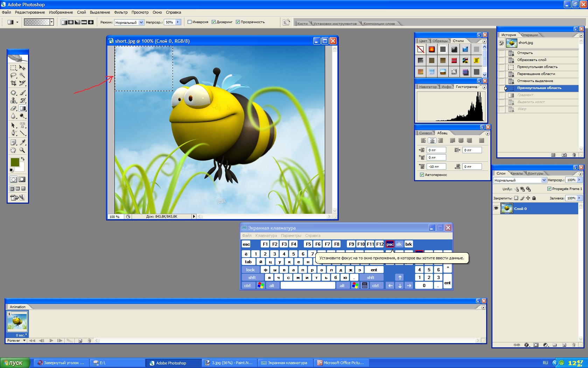Pick the Eyedropper tool
The height and width of the screenshot is (368, 588).
(x=22, y=142)
